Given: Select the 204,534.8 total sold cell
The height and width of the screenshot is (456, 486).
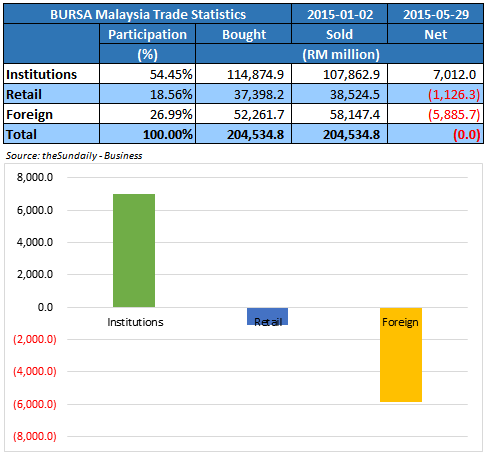Looking at the screenshot, I should click(339, 134).
